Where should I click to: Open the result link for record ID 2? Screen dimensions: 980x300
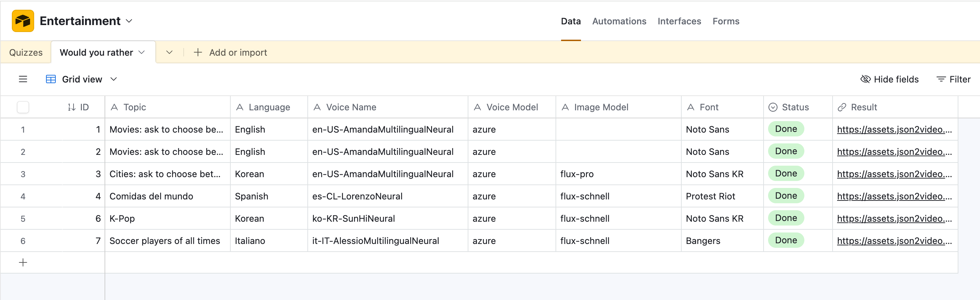[x=894, y=152]
